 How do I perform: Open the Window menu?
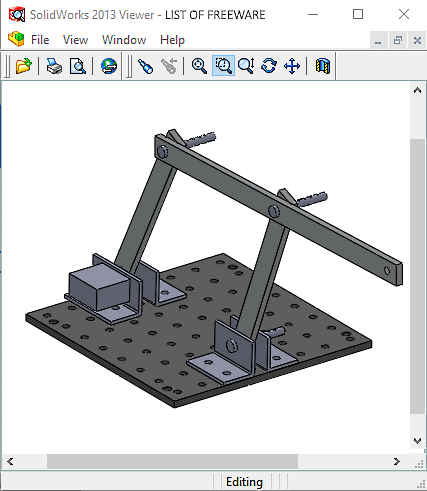point(124,40)
